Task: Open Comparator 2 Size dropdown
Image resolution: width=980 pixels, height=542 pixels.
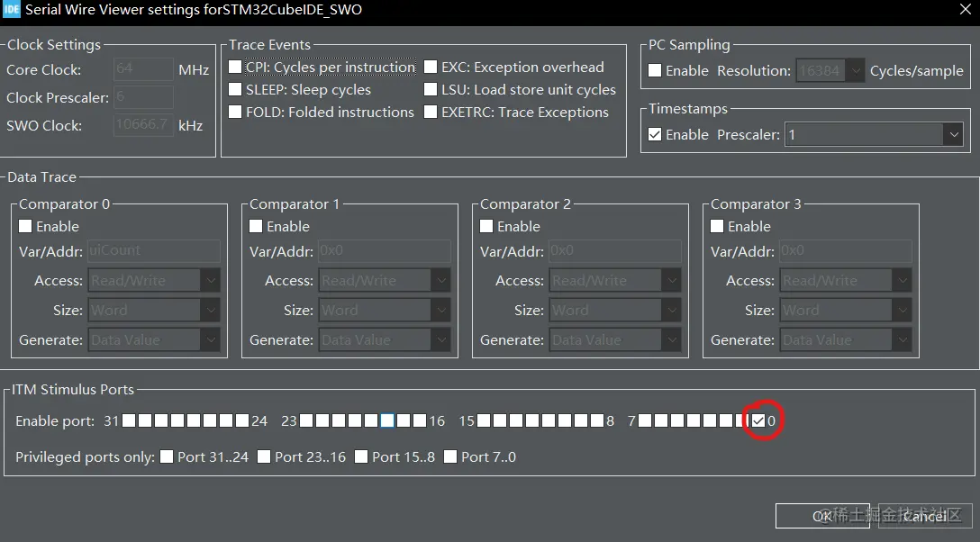Action: (x=615, y=310)
